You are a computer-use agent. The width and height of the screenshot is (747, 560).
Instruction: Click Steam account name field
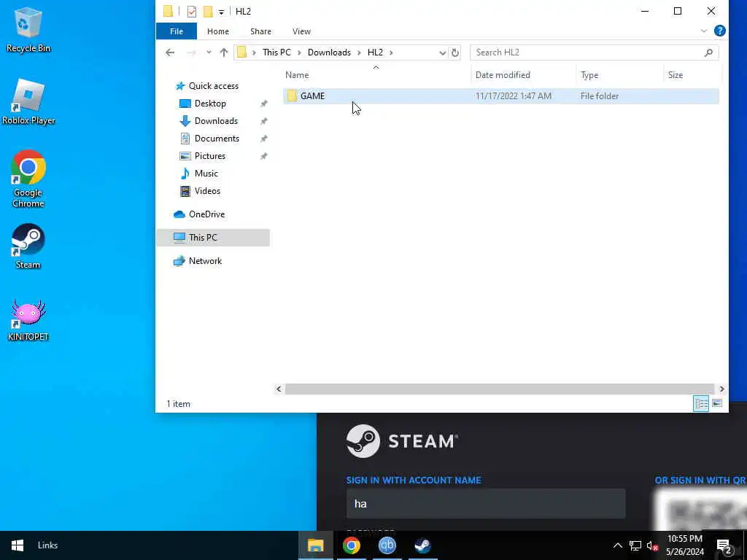[x=485, y=504]
